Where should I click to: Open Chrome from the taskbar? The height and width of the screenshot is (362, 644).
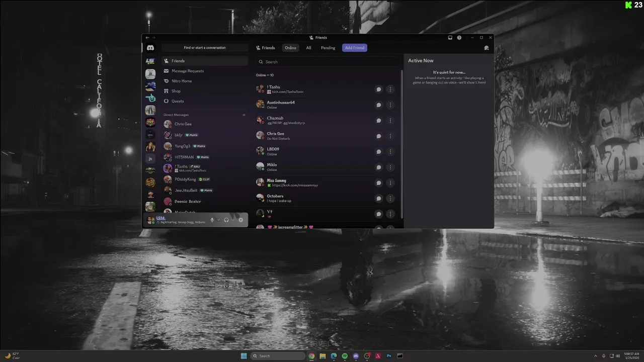tap(311, 356)
